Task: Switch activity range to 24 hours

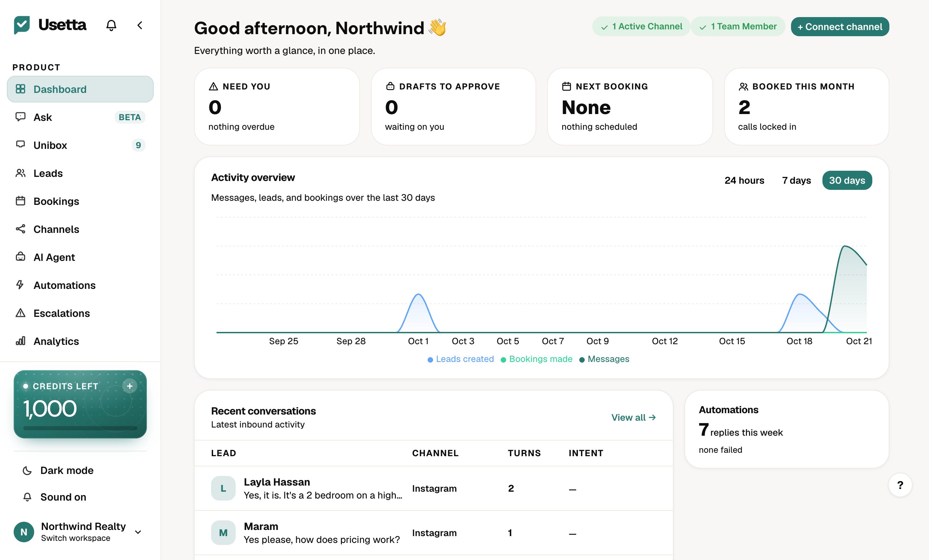Action: point(744,181)
